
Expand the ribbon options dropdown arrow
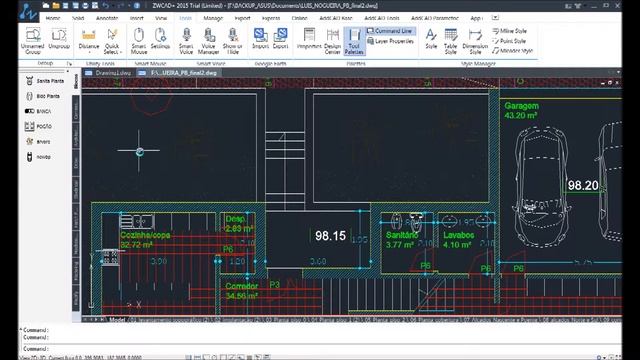pos(495,18)
